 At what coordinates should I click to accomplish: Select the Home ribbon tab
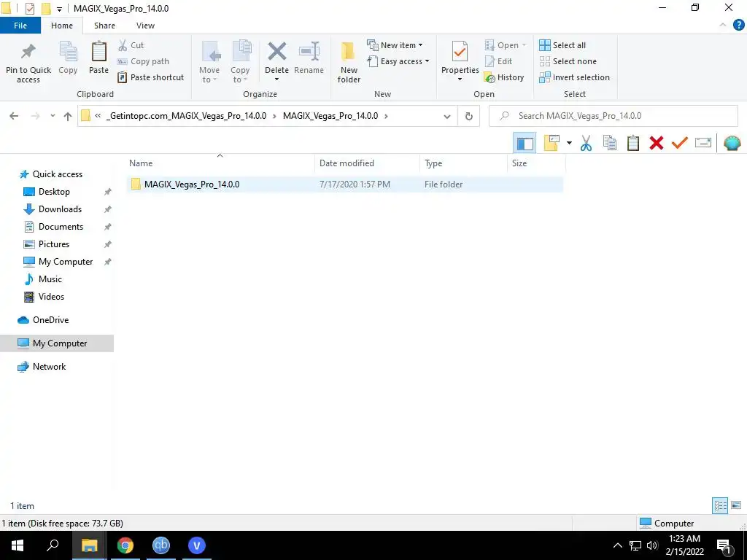[62, 26]
